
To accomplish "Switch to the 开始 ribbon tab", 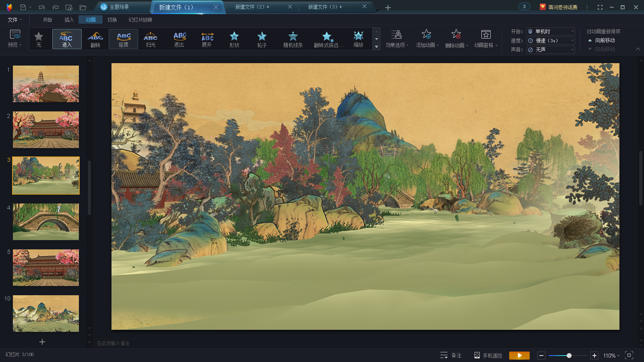I will [x=47, y=20].
